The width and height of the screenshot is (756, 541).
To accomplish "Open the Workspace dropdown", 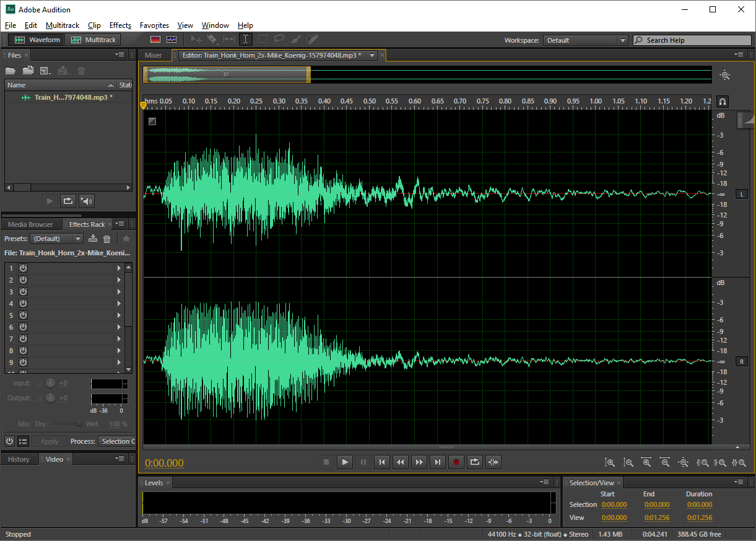I will tap(586, 40).
